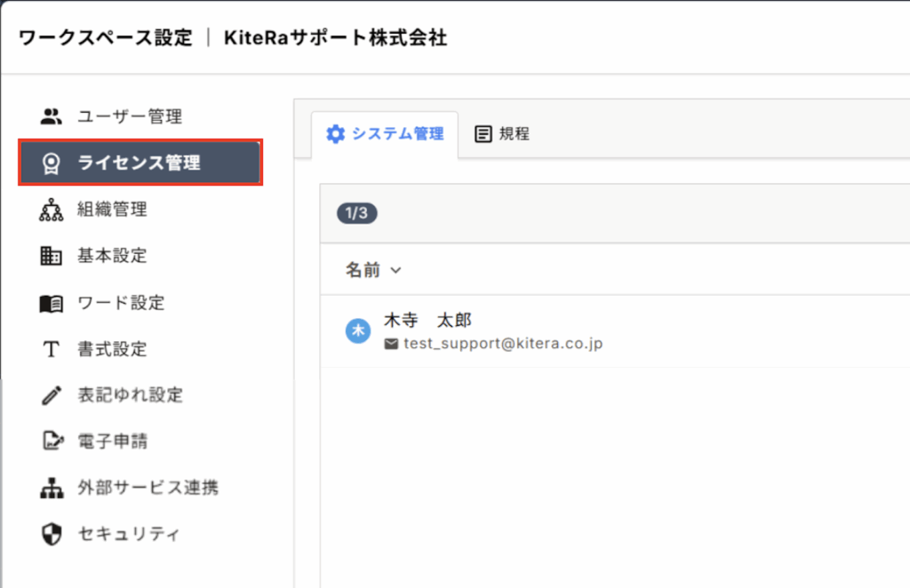Click the 1/3 license count badge
The height and width of the screenshot is (588, 910).
coord(357,213)
